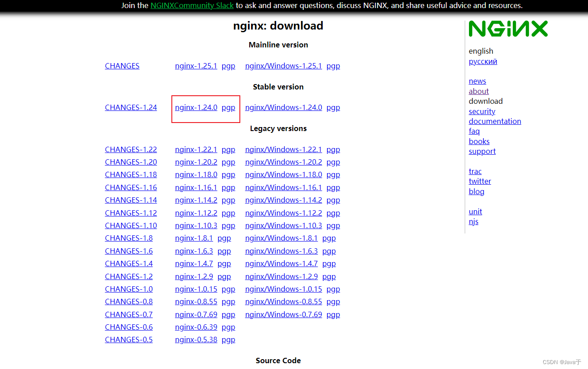Screen dimensions: 588x369
Task: Download nginx-1.22.1 legacy source
Action: tap(196, 149)
